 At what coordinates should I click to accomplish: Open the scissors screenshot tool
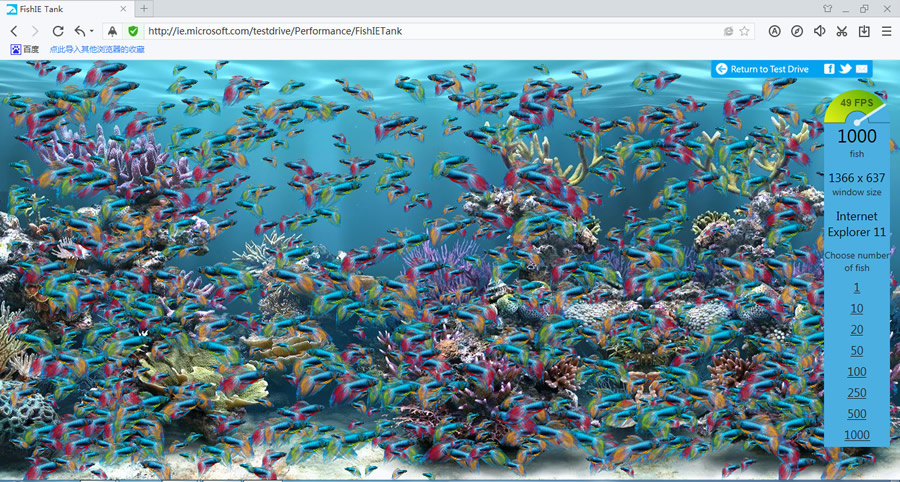(842, 31)
